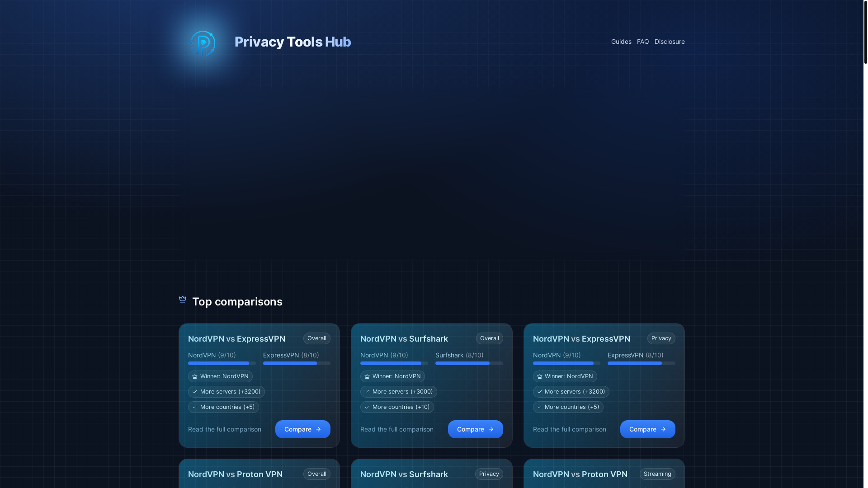Click Read the full comparison in ExpressVPN Privacy card
868x488 pixels.
pos(570,429)
